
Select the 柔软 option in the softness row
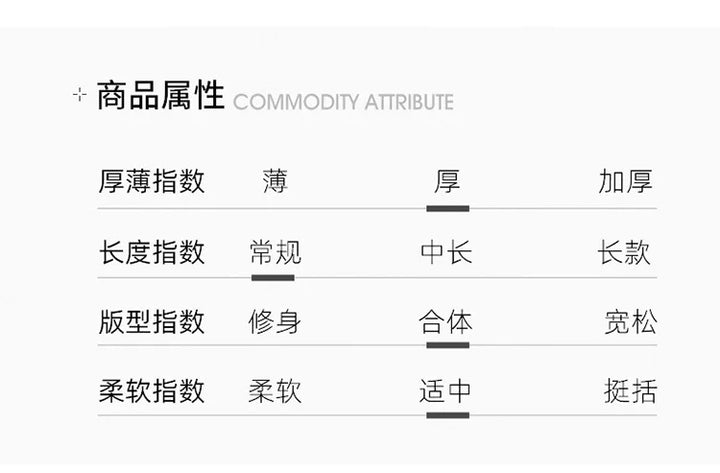pyautogui.click(x=275, y=391)
